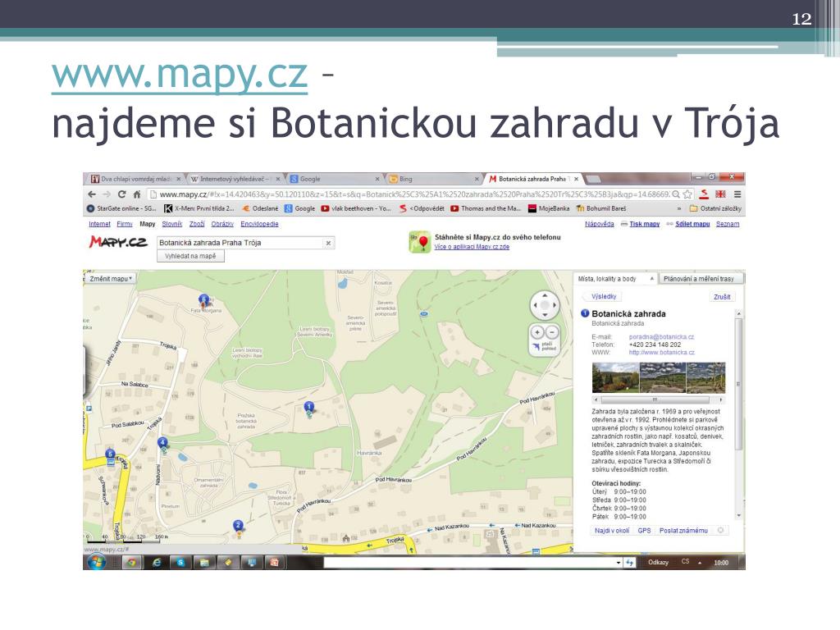Image resolution: width=840 pixels, height=630 pixels.
Task: Click Poslat známému link
Action: pos(683,531)
